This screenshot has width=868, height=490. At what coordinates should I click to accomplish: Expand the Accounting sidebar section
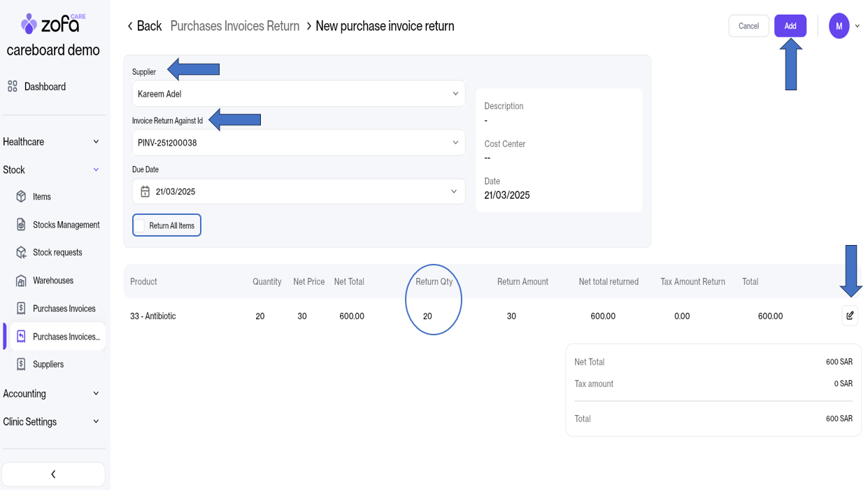point(52,394)
